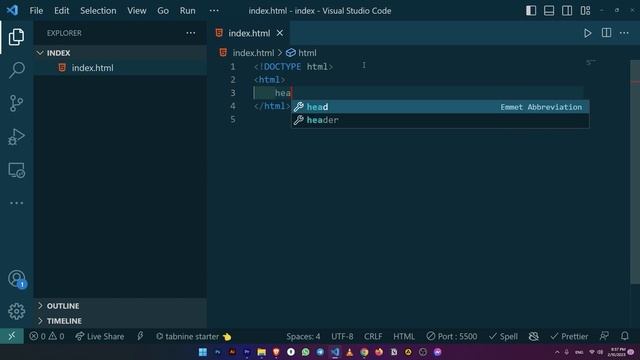This screenshot has height=360, width=640.
Task: Split the editor to the right
Action: 606,33
